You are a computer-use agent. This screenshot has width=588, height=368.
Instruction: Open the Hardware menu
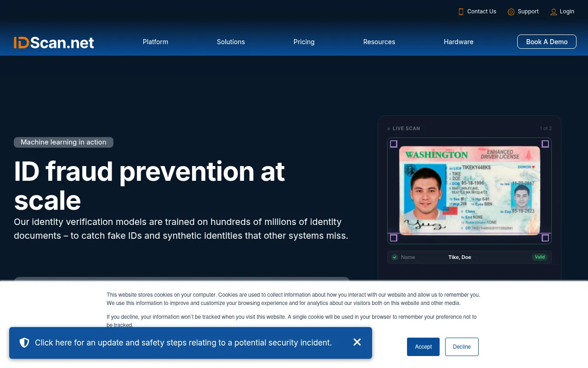tap(458, 42)
